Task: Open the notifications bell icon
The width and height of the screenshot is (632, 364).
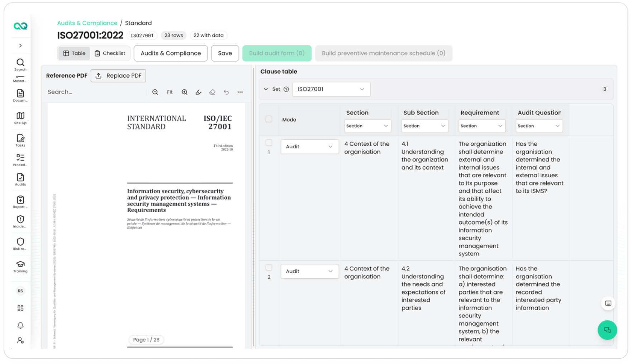Action: click(20, 325)
